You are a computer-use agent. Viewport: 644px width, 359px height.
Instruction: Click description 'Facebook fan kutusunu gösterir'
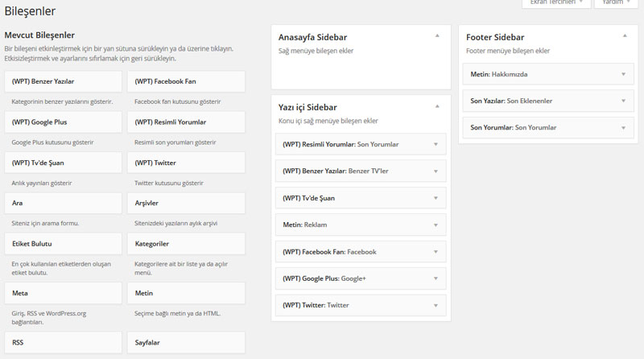tap(177, 101)
